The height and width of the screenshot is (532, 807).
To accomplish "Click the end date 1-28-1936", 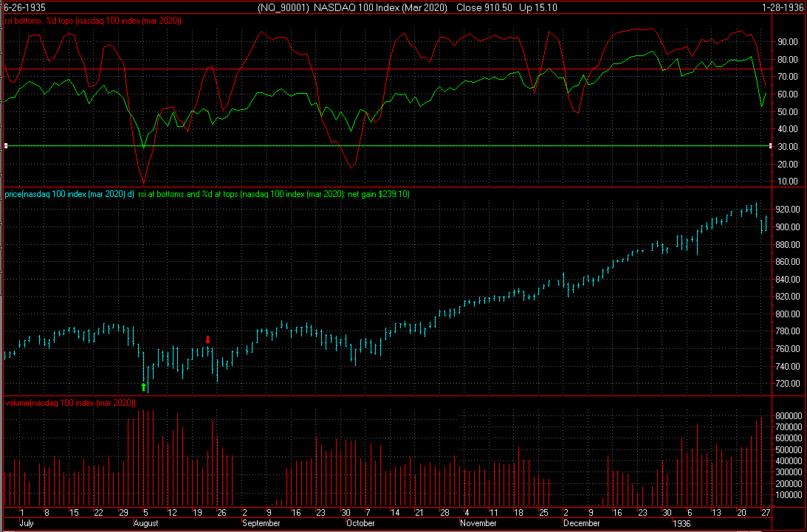I will pyautogui.click(x=784, y=7).
